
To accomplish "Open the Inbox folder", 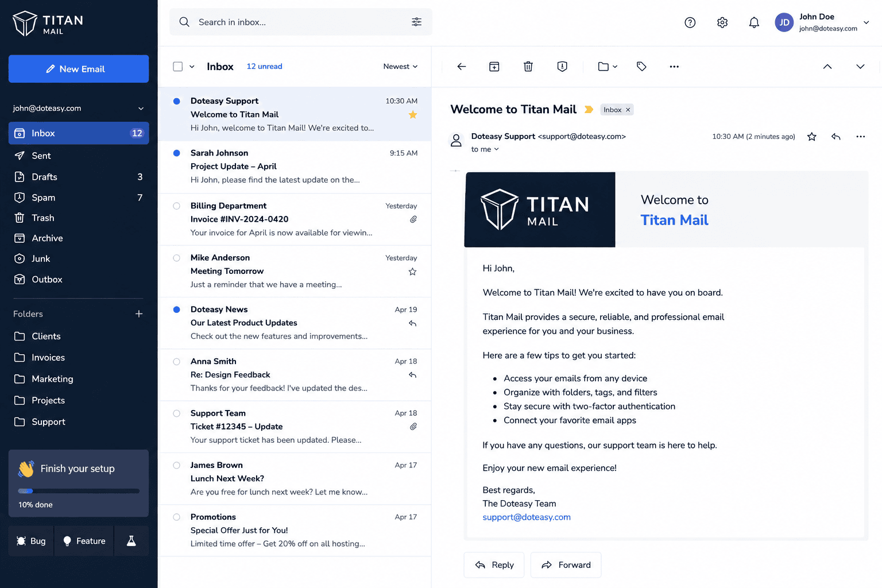I will point(79,133).
